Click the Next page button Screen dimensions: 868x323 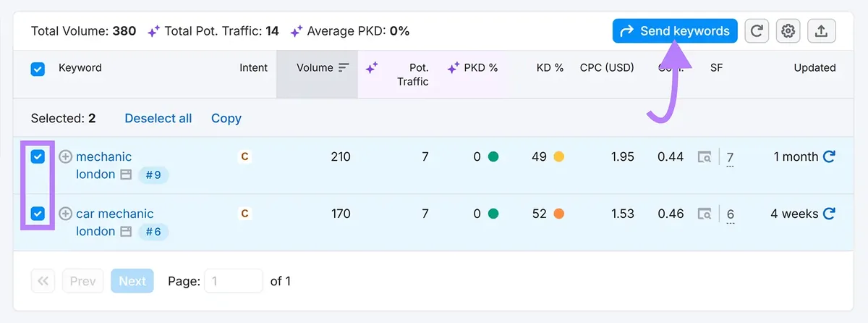[132, 281]
